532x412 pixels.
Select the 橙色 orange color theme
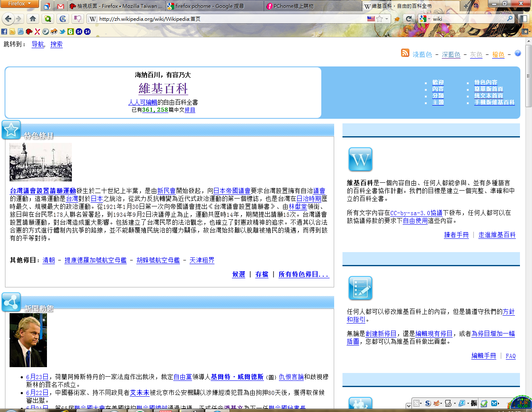[498, 54]
